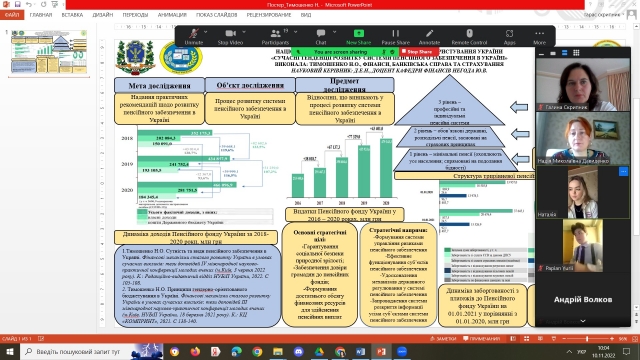Viewport: 640px width, 360px height.
Task: Expand video options arrow beside Stop Video
Action: click(244, 32)
